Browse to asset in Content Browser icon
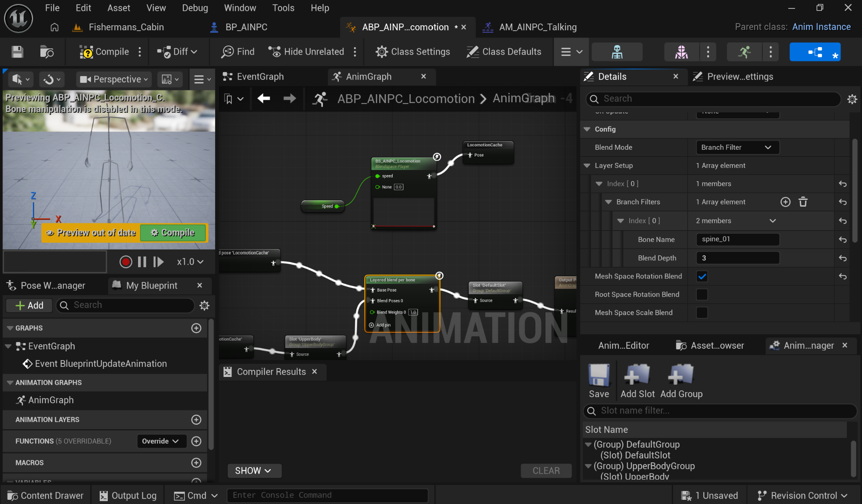Screen dimensions: 862x504 pyautogui.click(x=47, y=52)
